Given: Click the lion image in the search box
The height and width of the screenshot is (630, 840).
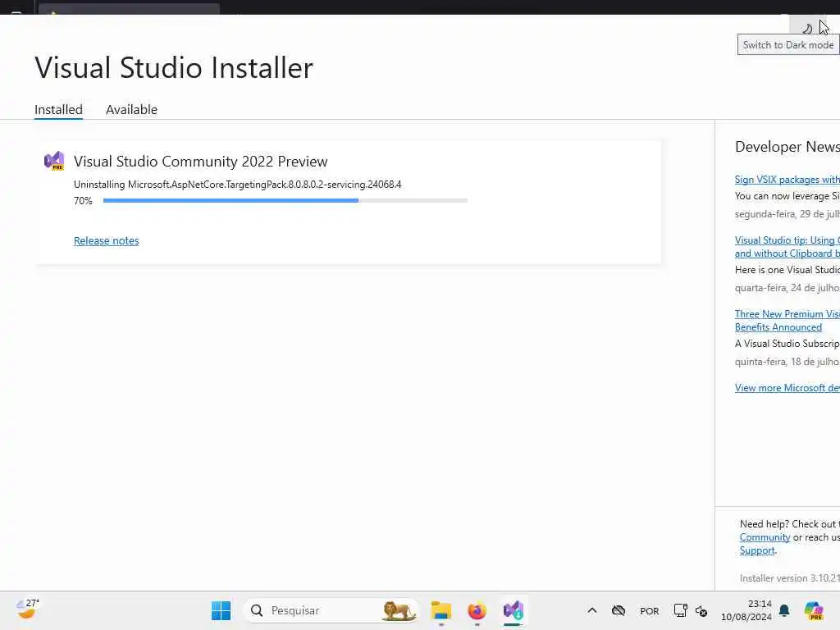Looking at the screenshot, I should coord(399,610).
